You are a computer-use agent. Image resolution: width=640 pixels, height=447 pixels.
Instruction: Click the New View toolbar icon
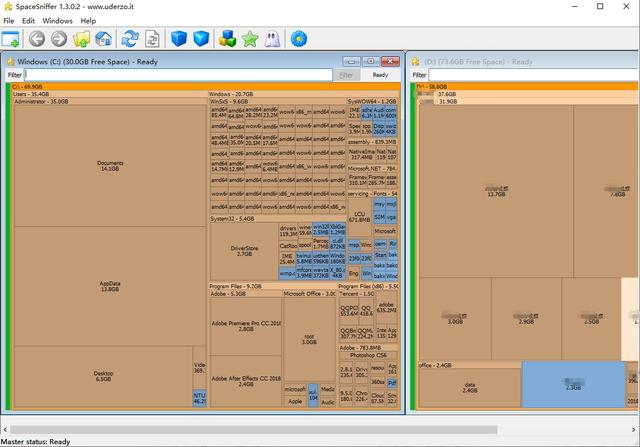(11, 39)
